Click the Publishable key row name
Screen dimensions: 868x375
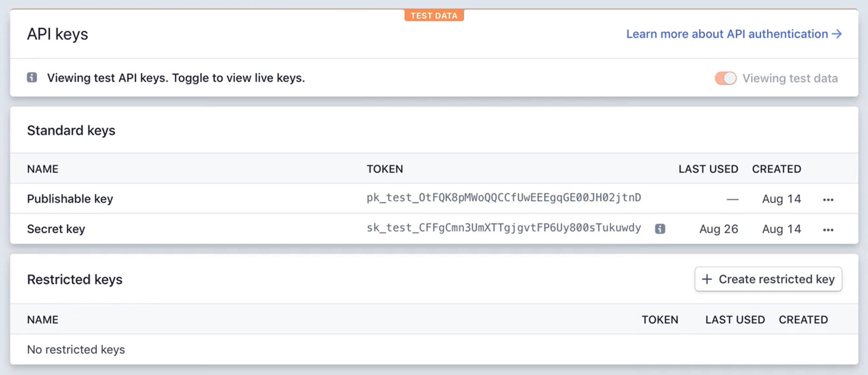[70, 199]
